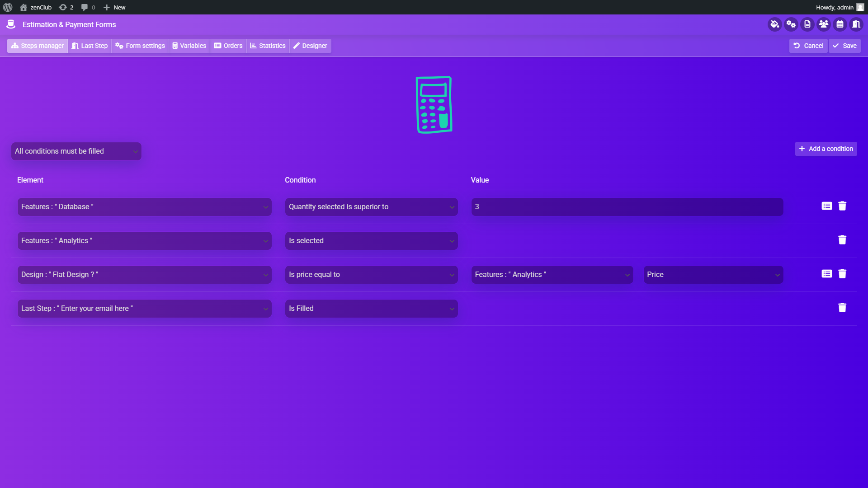Open the All conditions must be filled dropdown
The width and height of the screenshot is (868, 488).
click(x=76, y=151)
